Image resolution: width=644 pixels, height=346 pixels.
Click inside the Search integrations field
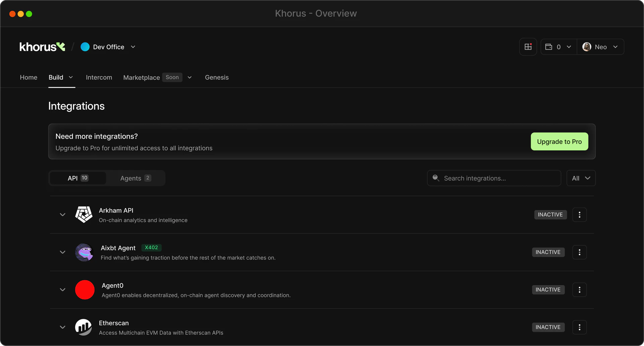click(x=486, y=178)
